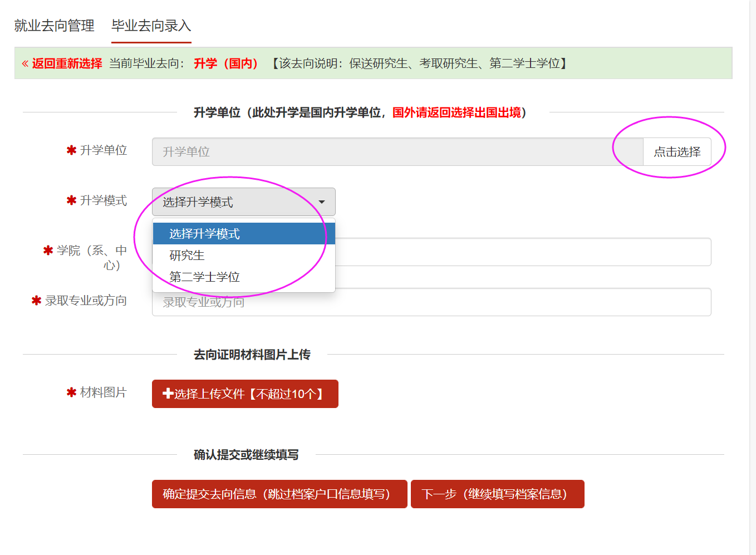
Task: Click the 升学单位 input field
Action: [397, 151]
